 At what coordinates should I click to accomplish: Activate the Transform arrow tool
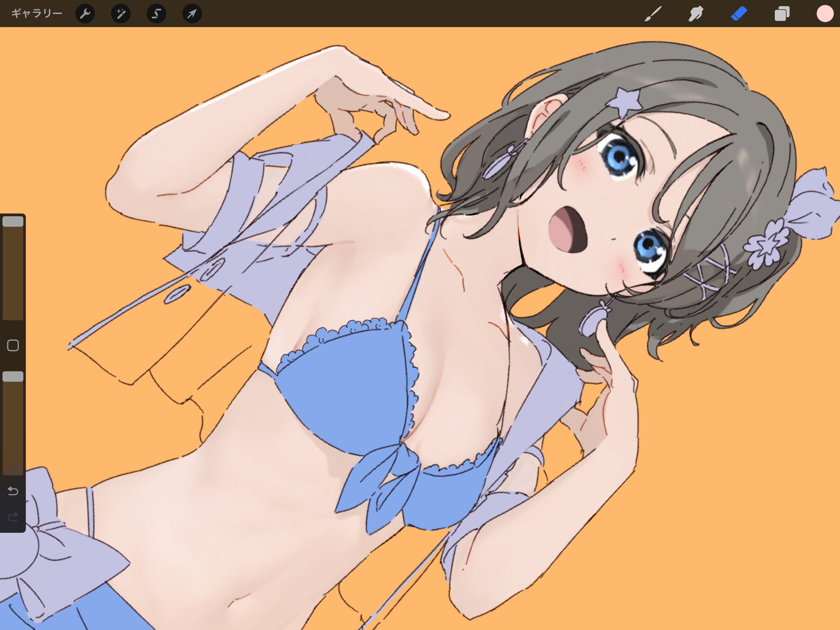pyautogui.click(x=192, y=14)
